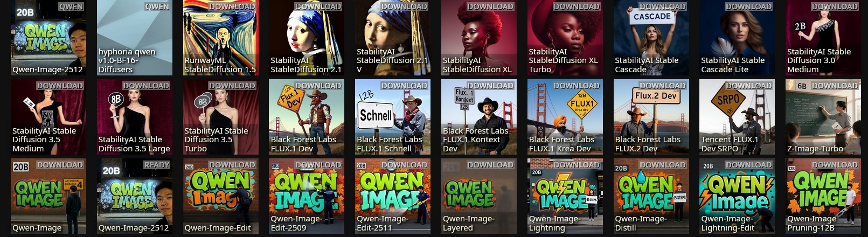Open the Qwen-Image Pruning-12B model card
868x237 pixels.
pos(823,196)
